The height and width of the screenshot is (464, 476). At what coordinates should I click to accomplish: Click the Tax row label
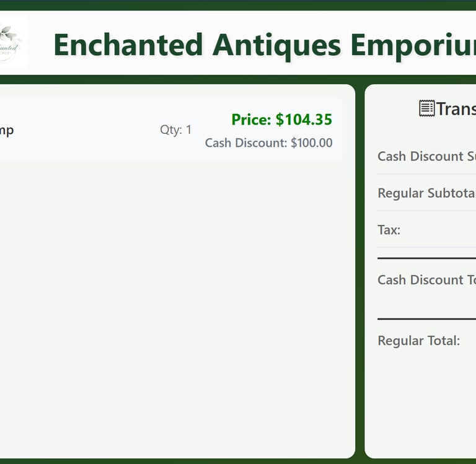389,230
